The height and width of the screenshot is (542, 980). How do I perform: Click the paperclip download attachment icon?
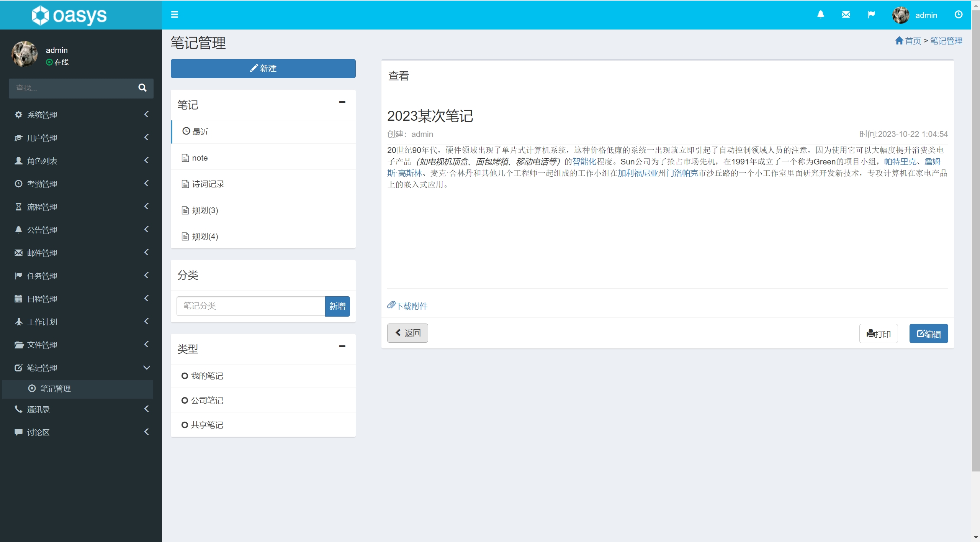coord(391,305)
